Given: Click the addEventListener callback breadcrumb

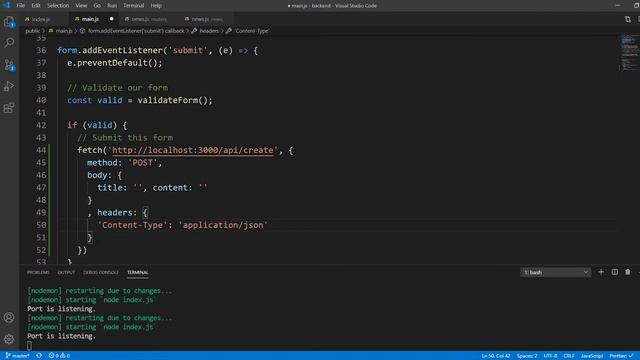Looking at the screenshot, I should click(136, 31).
